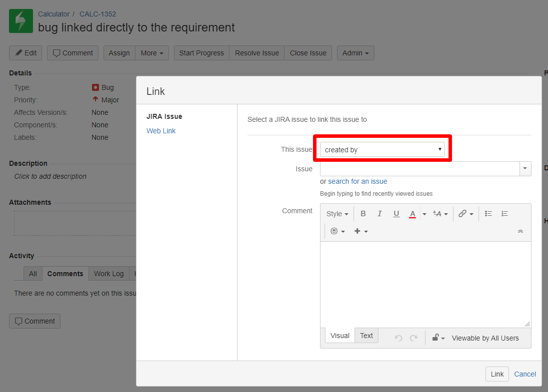The image size is (548, 392).
Task: Confirm with the Link button
Action: click(x=497, y=374)
